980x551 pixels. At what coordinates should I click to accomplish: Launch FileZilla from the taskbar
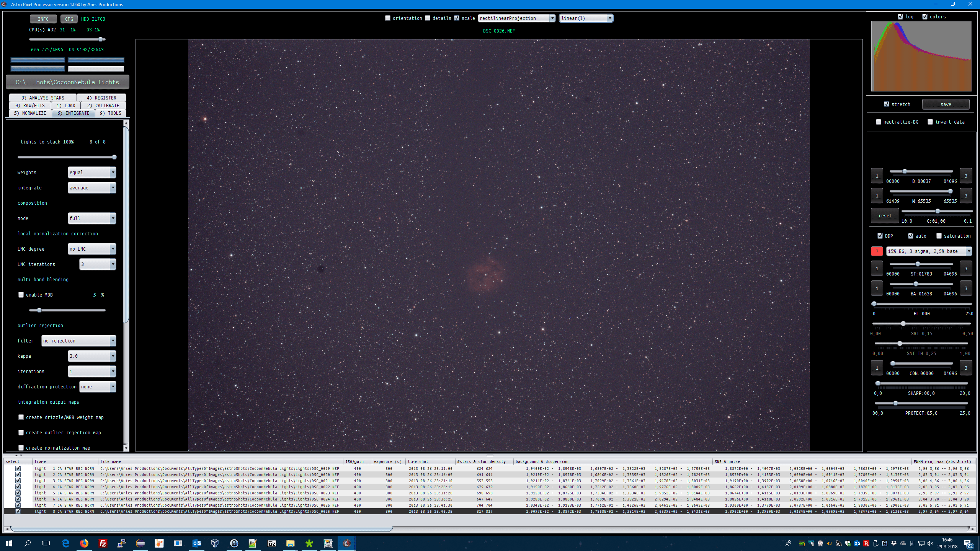pyautogui.click(x=103, y=543)
